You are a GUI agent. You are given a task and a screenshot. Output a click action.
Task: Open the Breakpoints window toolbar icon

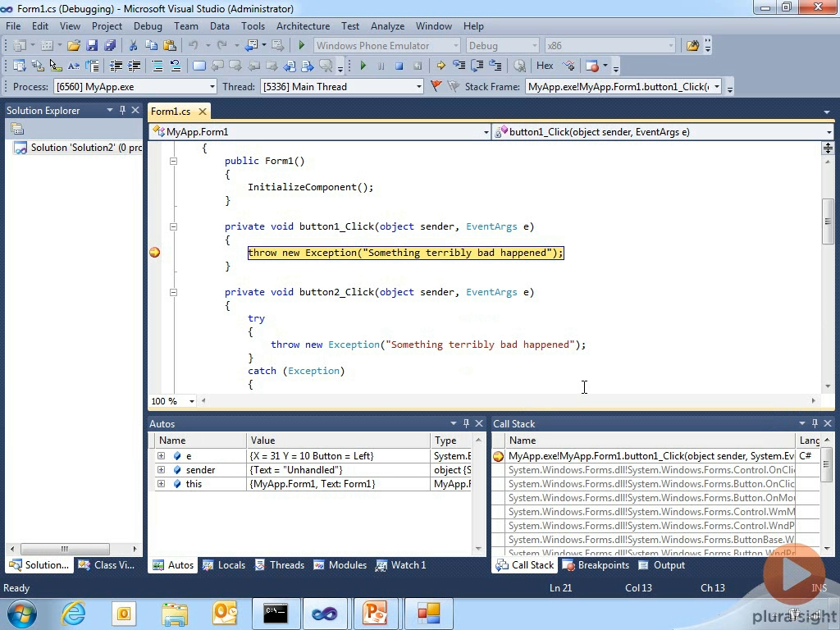(592, 66)
